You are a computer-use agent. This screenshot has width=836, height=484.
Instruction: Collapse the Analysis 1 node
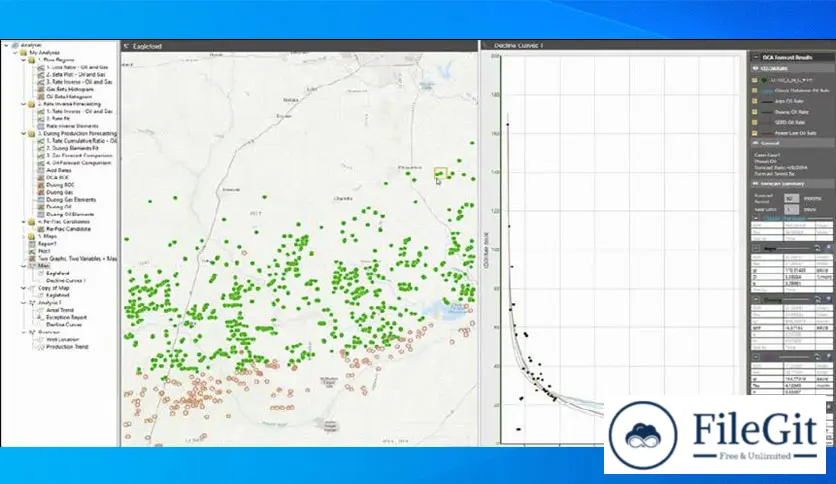(24, 302)
